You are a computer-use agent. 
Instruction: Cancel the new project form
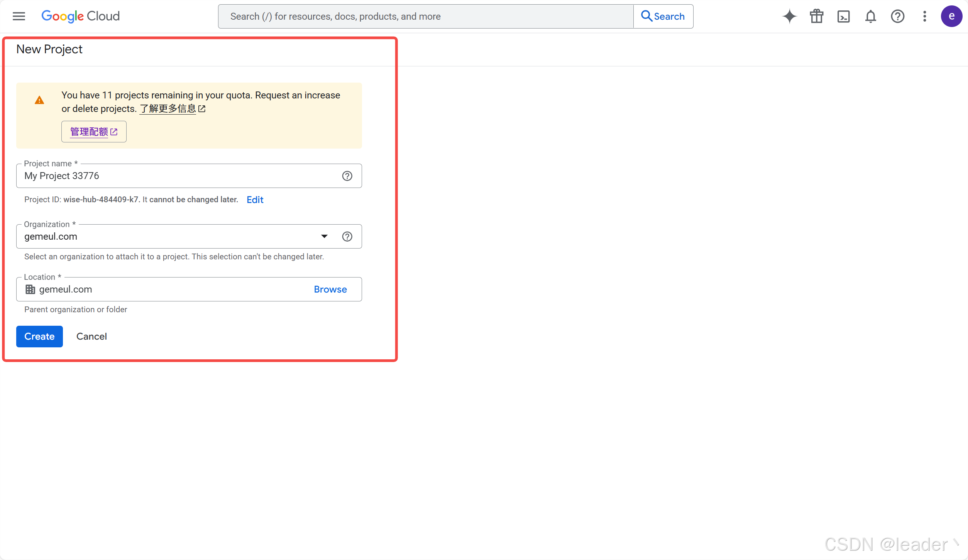click(x=91, y=337)
